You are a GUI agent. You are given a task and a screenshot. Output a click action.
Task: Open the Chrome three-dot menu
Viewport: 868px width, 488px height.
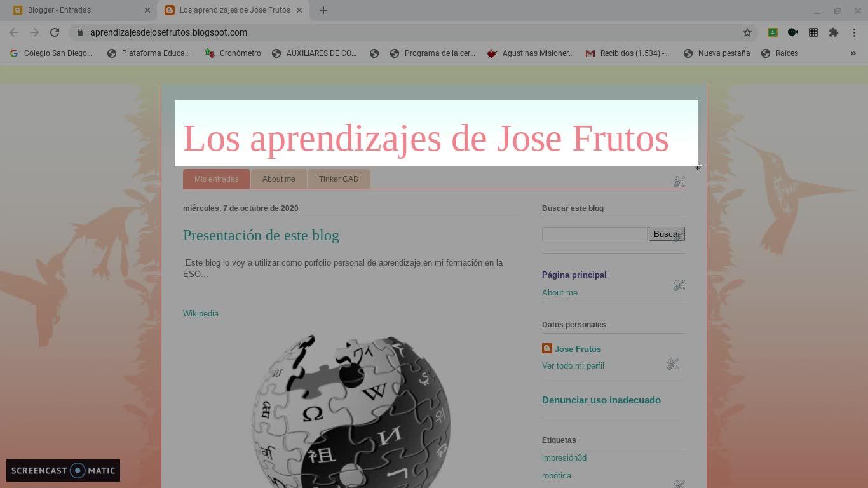coord(854,32)
